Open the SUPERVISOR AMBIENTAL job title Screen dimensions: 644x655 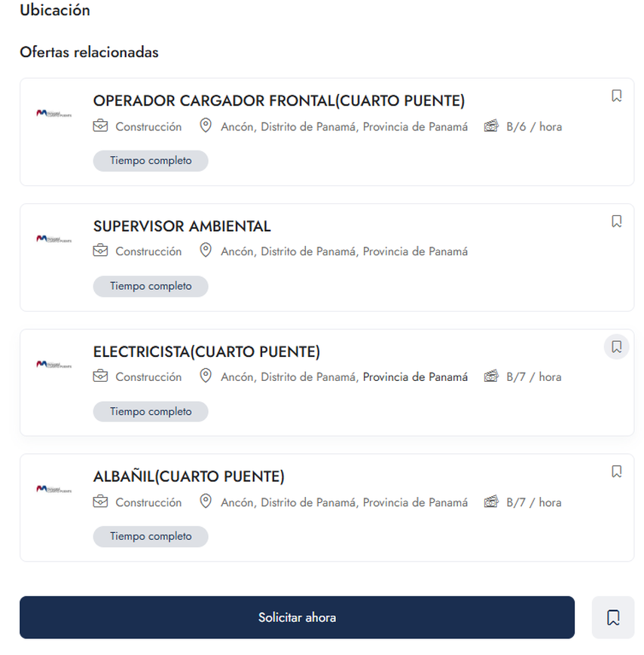(x=182, y=227)
